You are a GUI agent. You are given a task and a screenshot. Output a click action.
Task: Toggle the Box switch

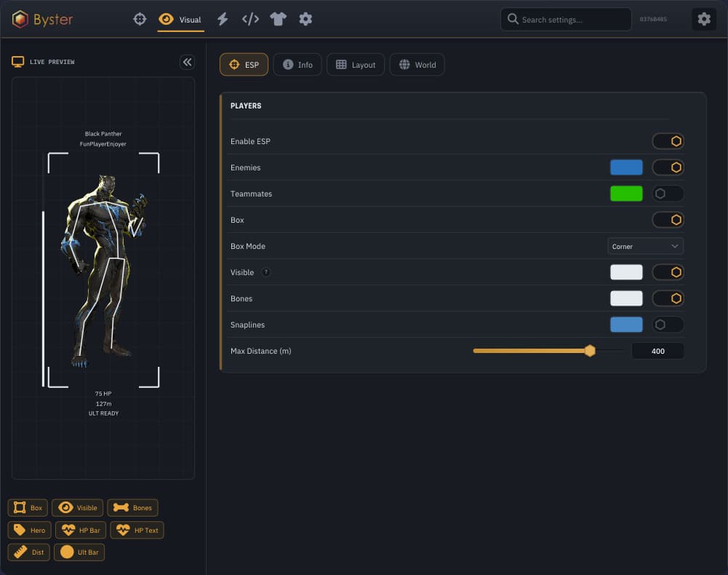[668, 220]
